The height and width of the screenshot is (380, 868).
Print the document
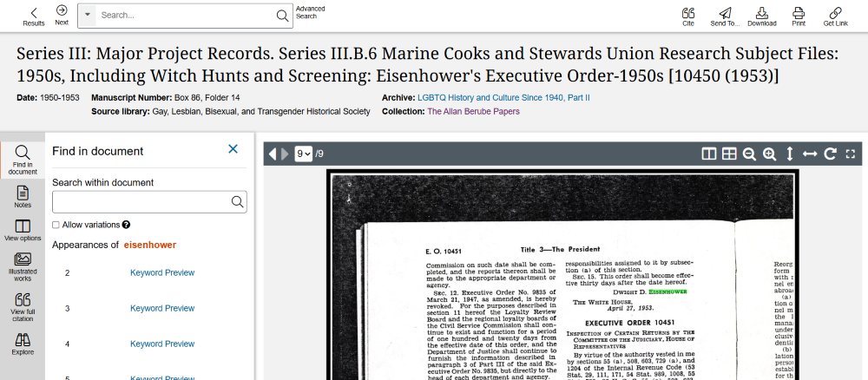[x=799, y=16]
